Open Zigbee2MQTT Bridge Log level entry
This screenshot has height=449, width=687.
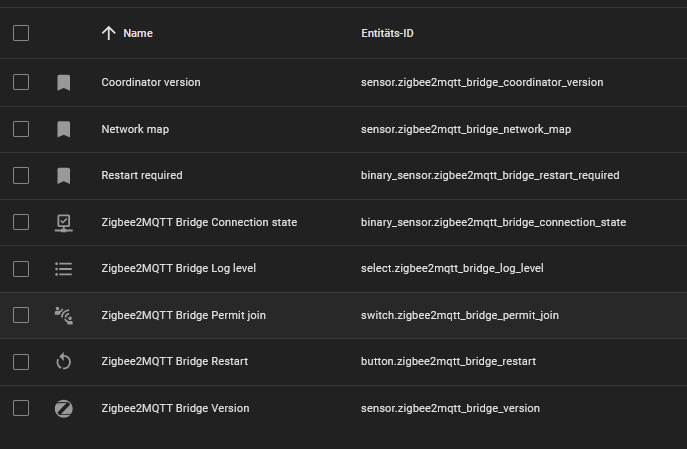click(178, 268)
